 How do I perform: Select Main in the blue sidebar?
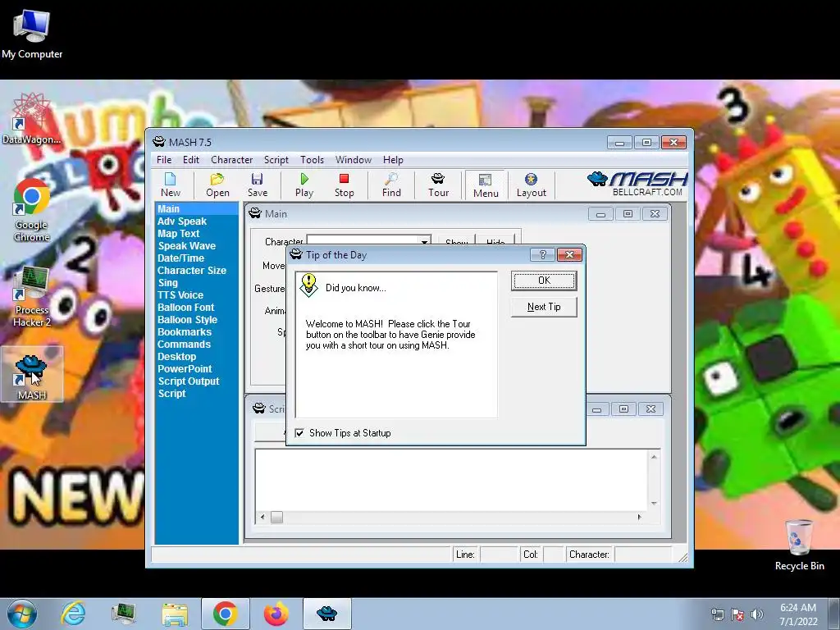tap(196, 209)
